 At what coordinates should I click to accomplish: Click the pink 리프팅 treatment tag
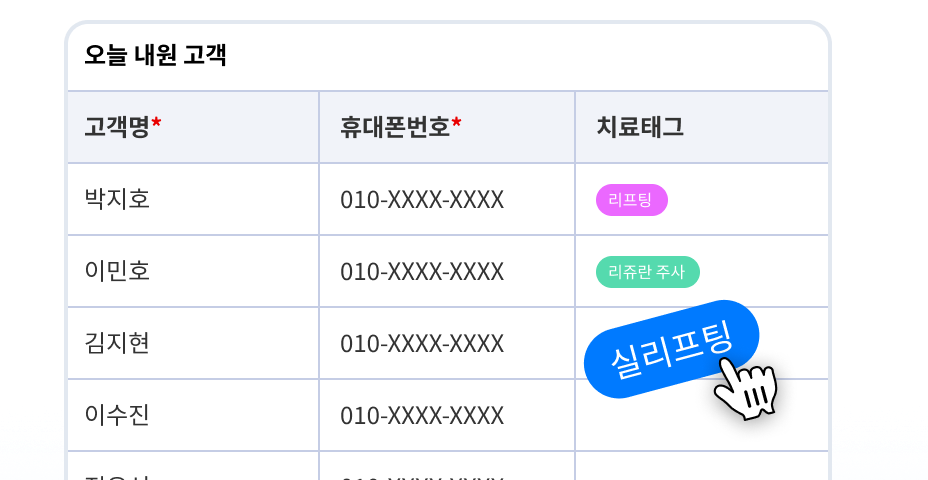[631, 200]
